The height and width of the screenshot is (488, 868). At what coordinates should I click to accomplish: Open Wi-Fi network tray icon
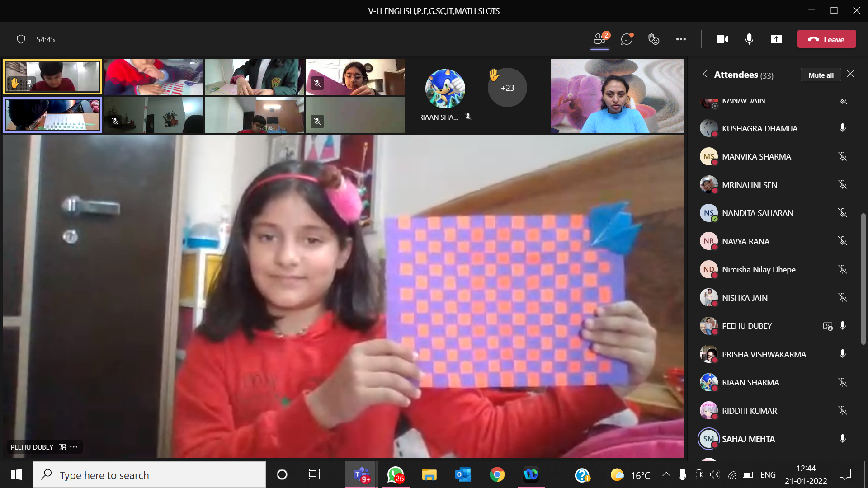(x=732, y=474)
